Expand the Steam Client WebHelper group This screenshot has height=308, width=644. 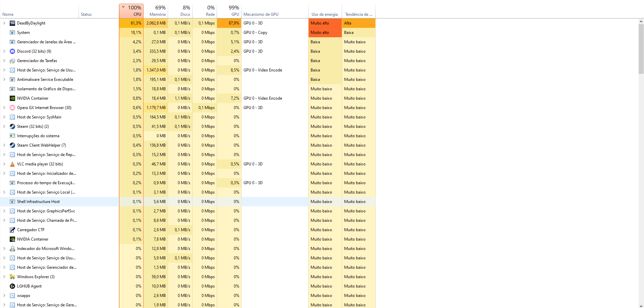(x=4, y=145)
